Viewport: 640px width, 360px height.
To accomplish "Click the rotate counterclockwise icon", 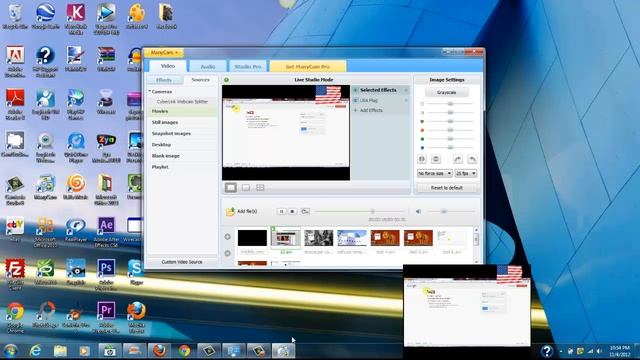I will [x=472, y=159].
